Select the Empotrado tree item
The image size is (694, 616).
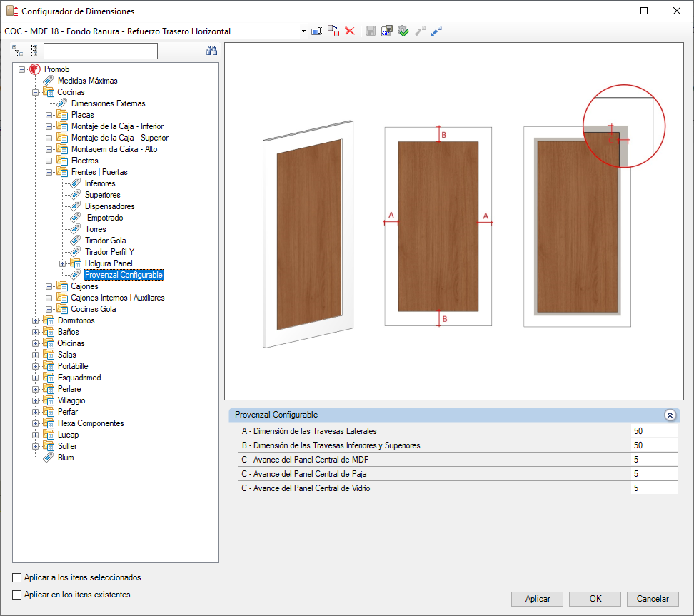(105, 218)
